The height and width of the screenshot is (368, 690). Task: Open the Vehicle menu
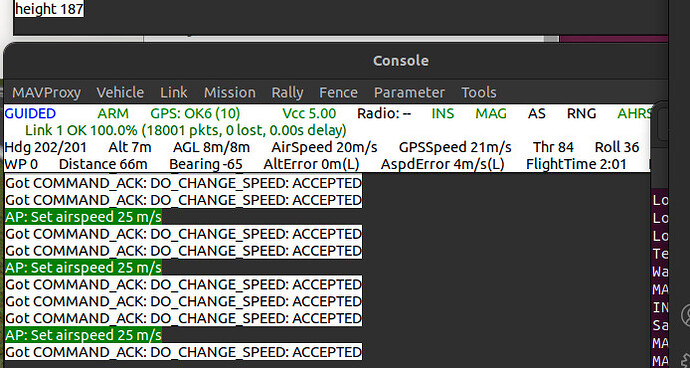(120, 92)
